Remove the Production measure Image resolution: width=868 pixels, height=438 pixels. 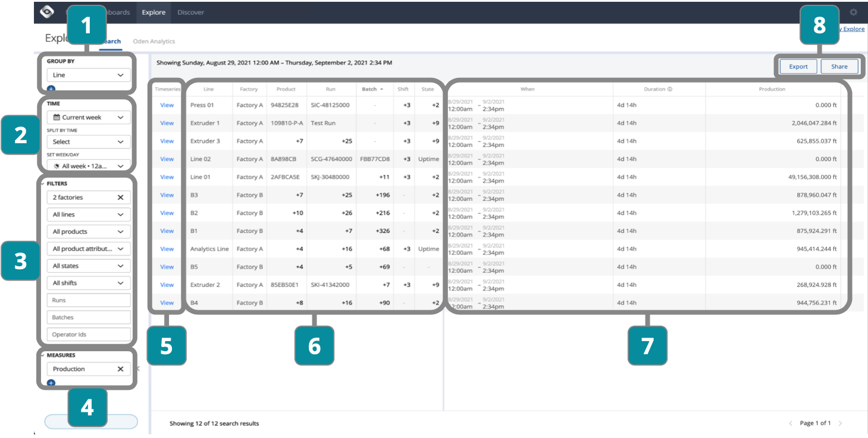click(120, 369)
